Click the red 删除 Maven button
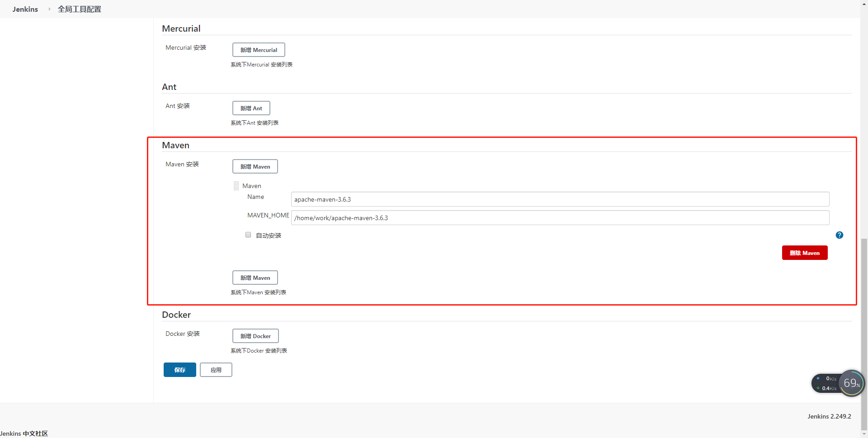 (x=805, y=253)
